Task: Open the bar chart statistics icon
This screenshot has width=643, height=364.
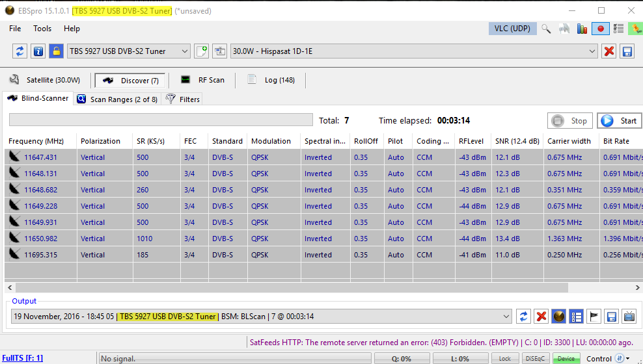Action: tap(582, 29)
